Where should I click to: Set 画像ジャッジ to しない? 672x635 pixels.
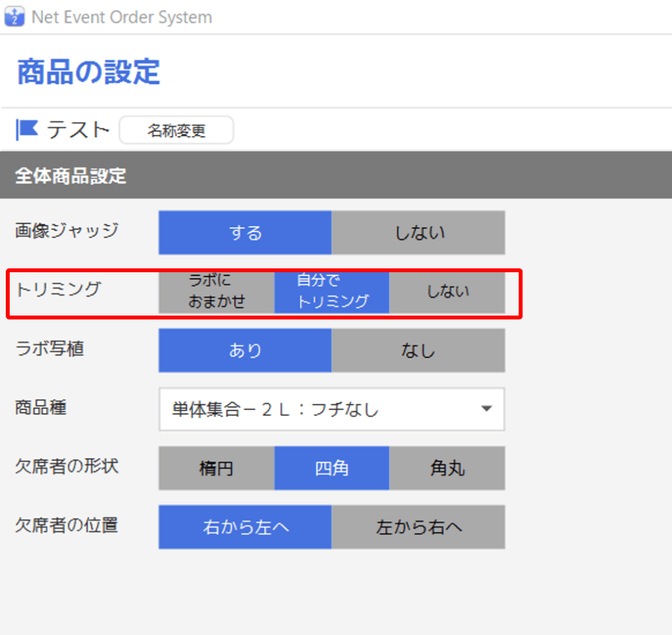click(418, 233)
